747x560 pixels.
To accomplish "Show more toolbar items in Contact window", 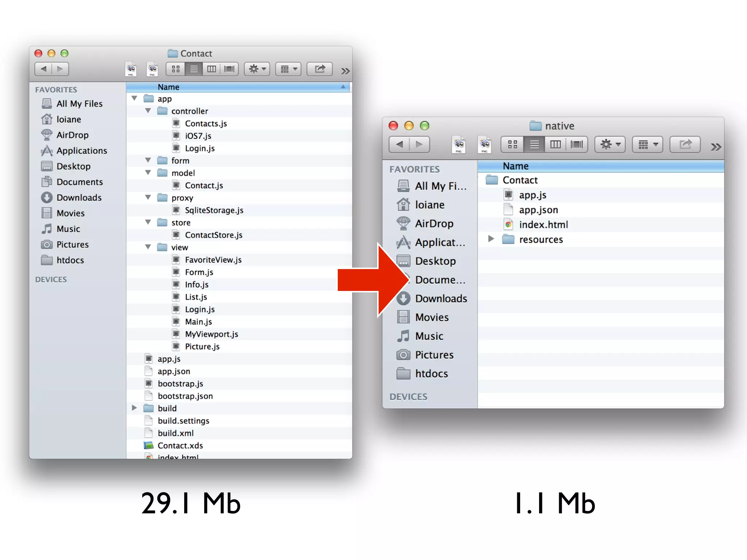I will [x=345, y=71].
